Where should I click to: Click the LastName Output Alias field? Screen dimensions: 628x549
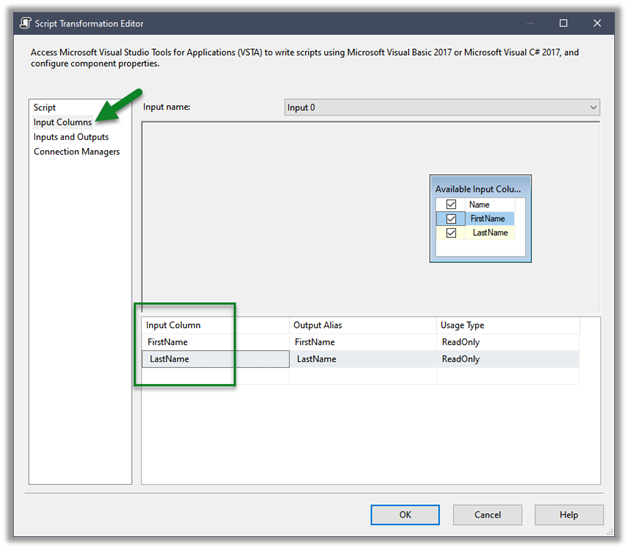click(x=361, y=359)
